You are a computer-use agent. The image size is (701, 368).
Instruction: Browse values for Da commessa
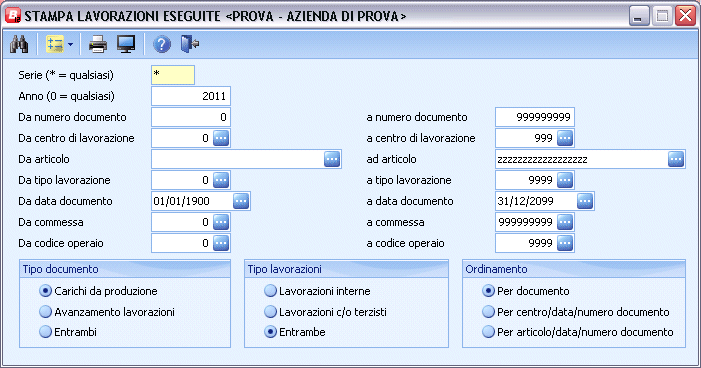[x=221, y=222]
